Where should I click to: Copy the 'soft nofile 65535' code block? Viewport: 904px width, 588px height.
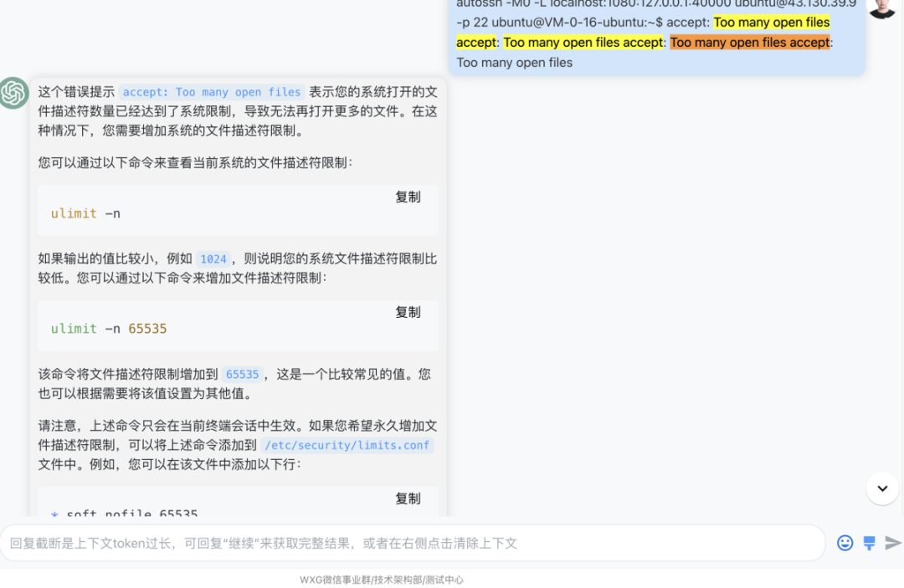408,498
